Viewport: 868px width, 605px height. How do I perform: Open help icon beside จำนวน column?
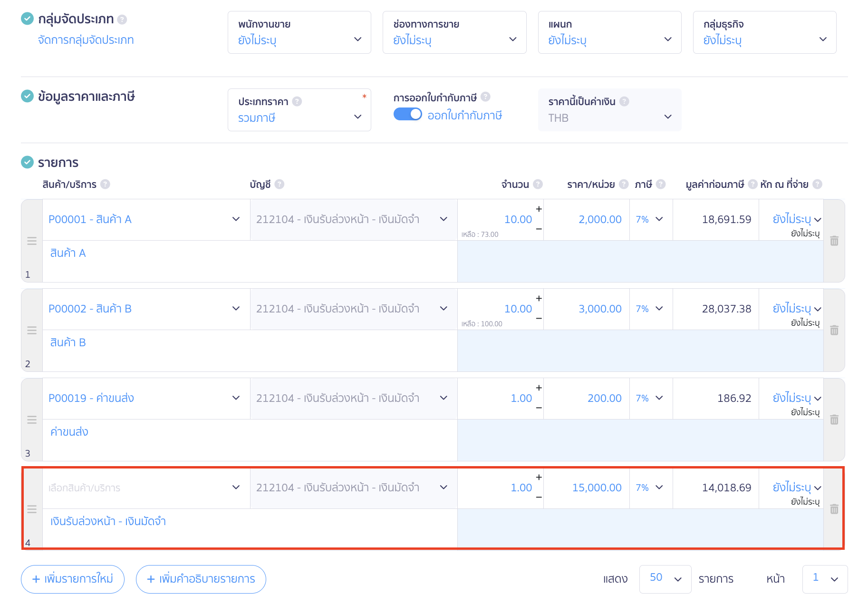538,184
